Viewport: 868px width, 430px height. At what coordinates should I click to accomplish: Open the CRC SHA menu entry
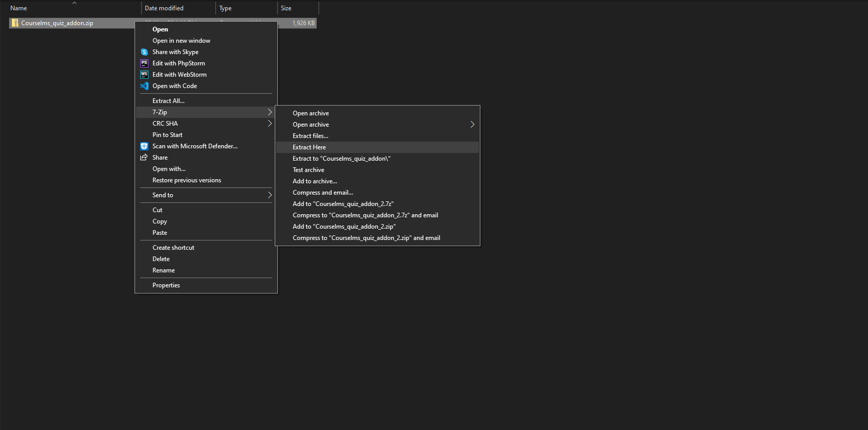click(x=206, y=124)
